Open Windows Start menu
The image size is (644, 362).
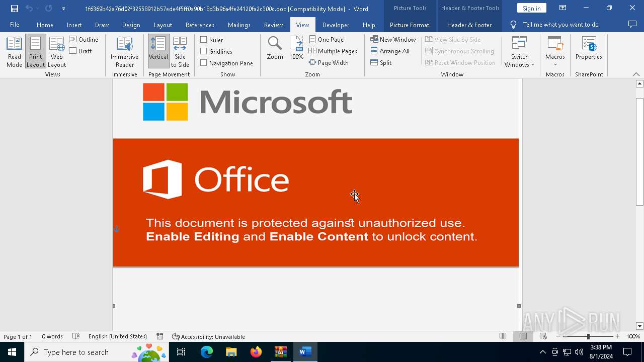coord(12,352)
